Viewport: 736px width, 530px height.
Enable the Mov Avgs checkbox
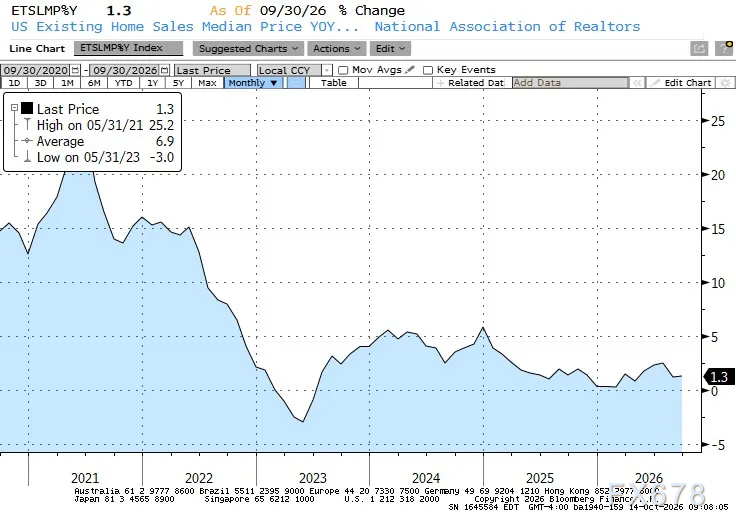[343, 70]
